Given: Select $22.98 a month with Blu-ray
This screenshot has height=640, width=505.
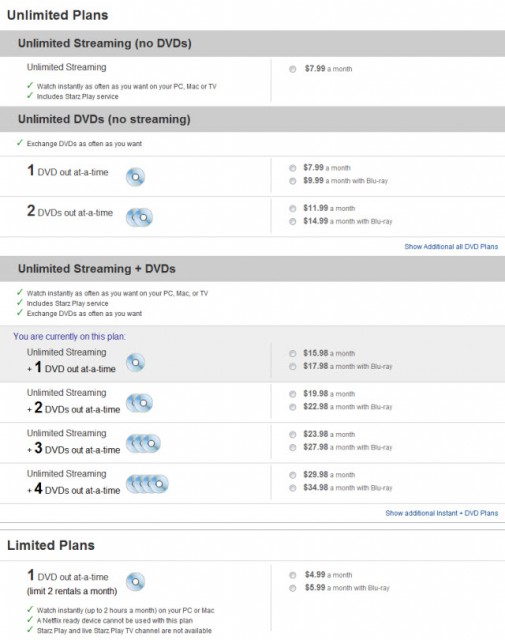Looking at the screenshot, I should point(292,407).
